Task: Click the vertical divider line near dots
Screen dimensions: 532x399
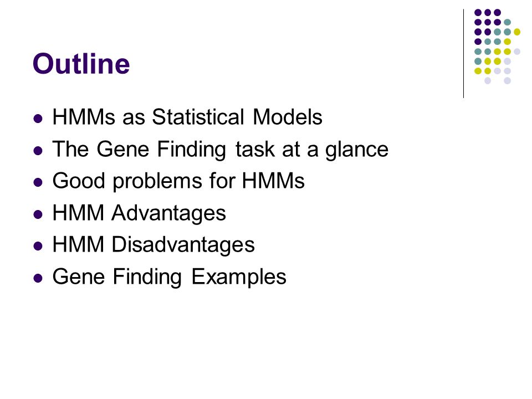Action: pyautogui.click(x=463, y=54)
